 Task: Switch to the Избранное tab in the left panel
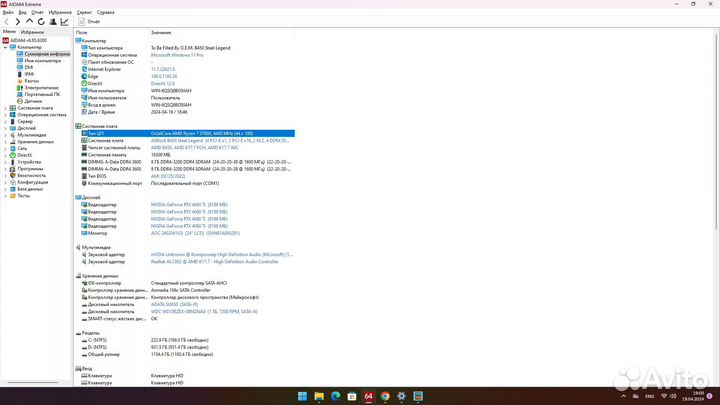pos(32,32)
